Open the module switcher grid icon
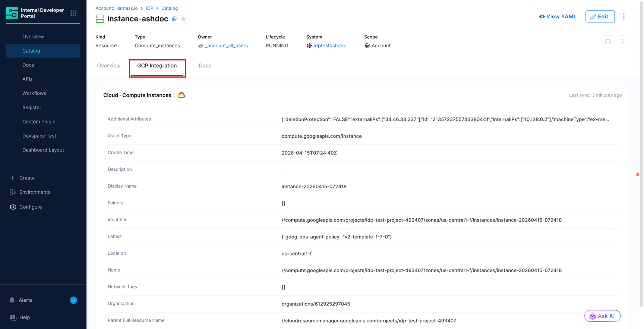Screen dimensions: 644x329 pos(73,13)
